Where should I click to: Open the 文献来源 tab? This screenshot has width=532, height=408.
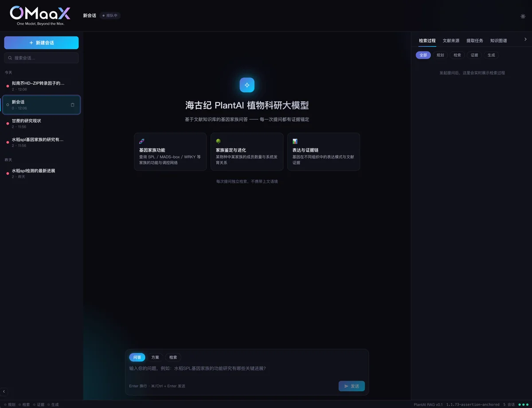point(451,41)
